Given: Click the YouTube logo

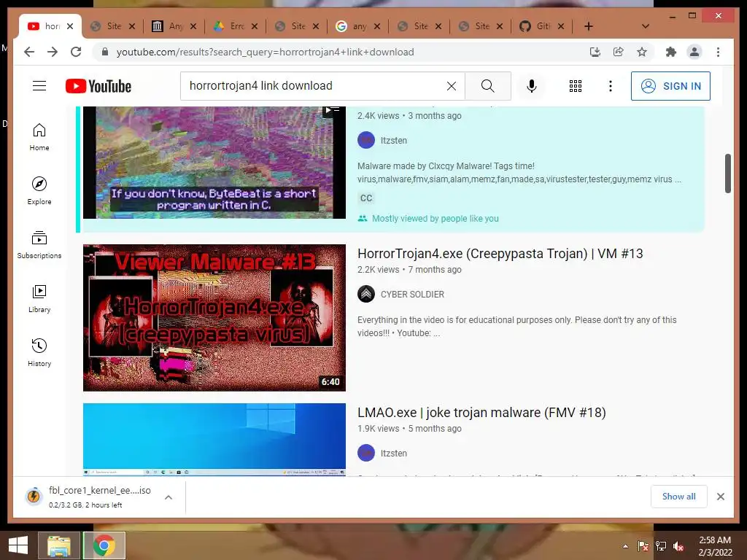Looking at the screenshot, I should click(x=98, y=86).
